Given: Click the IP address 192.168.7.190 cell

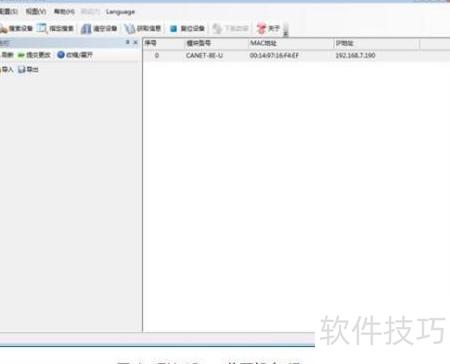Looking at the screenshot, I should point(355,55).
